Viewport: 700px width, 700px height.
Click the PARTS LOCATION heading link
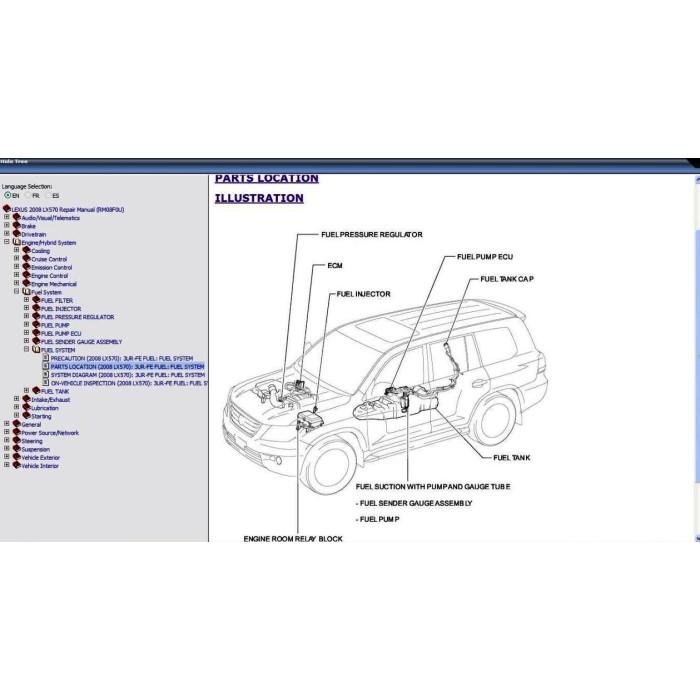(x=267, y=179)
